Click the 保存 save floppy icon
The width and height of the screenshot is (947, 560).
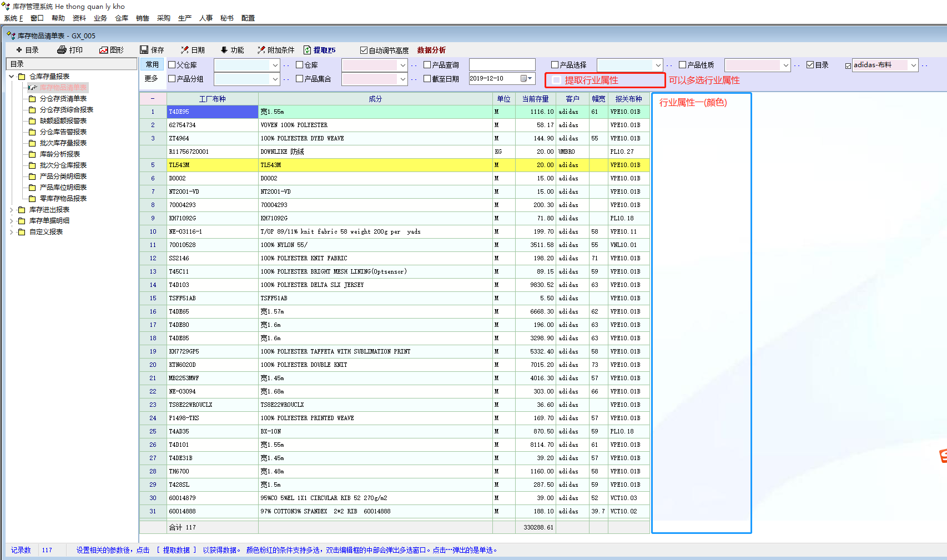[144, 50]
